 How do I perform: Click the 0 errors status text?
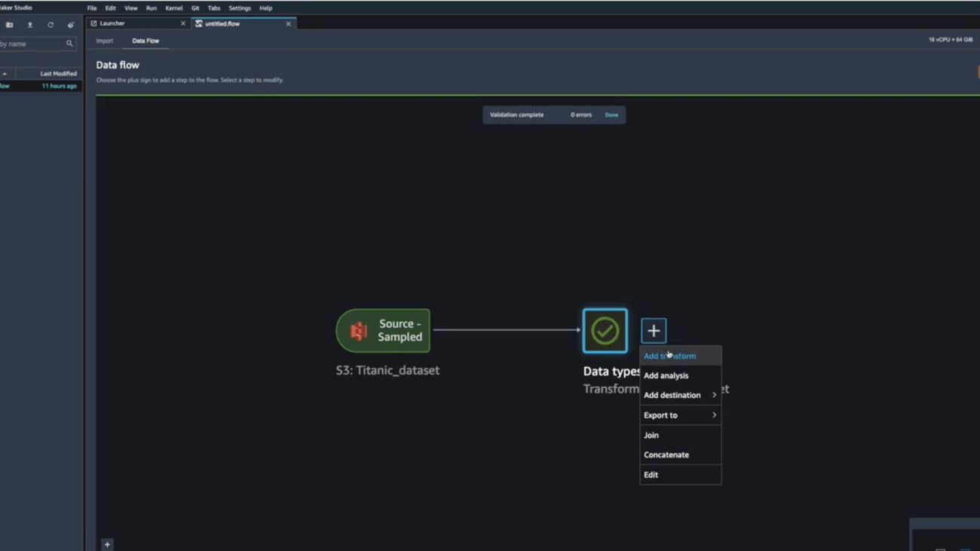tap(581, 115)
